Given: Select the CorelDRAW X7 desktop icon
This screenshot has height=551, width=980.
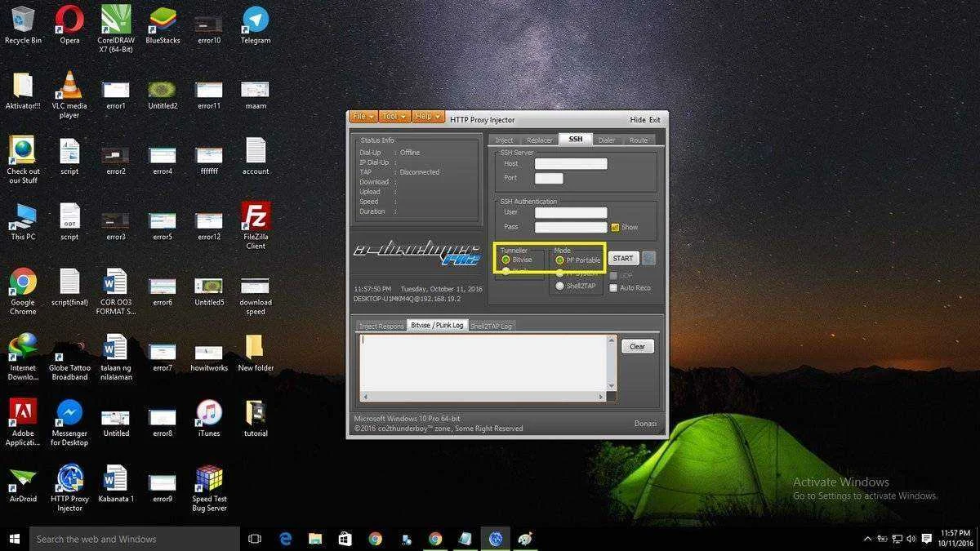Looking at the screenshot, I should pyautogui.click(x=115, y=29).
